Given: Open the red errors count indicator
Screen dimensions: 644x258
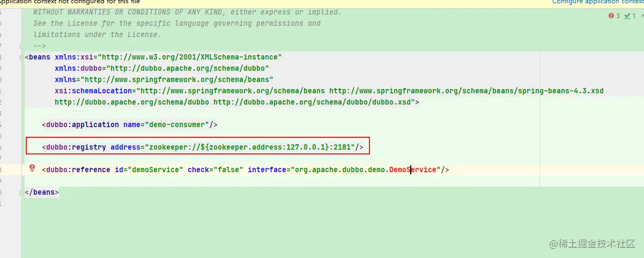Looking at the screenshot, I should [x=614, y=16].
